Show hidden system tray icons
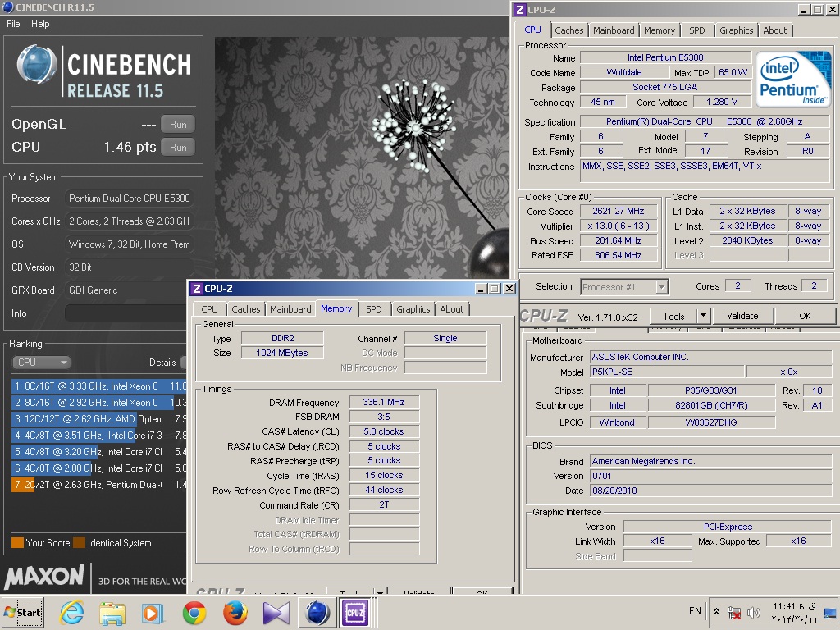Viewport: 840px width, 630px height. click(x=716, y=612)
